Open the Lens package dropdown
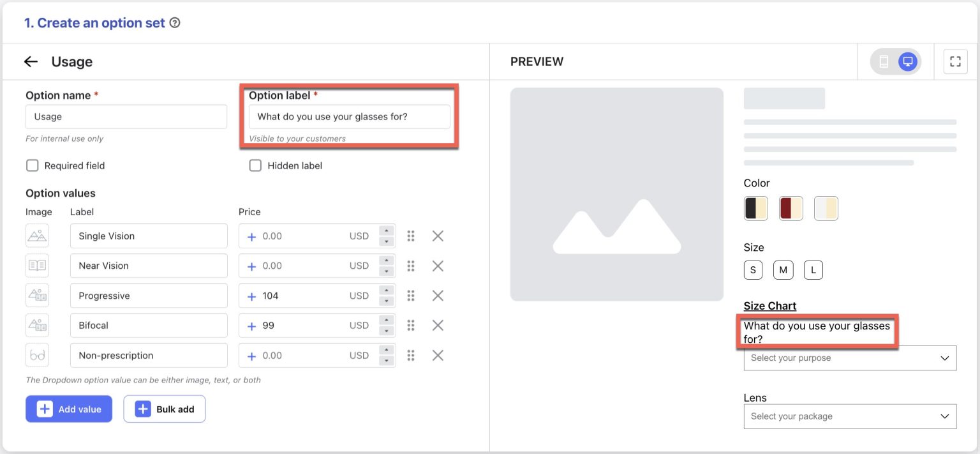Screen dimensions: 980x454 click(850, 416)
